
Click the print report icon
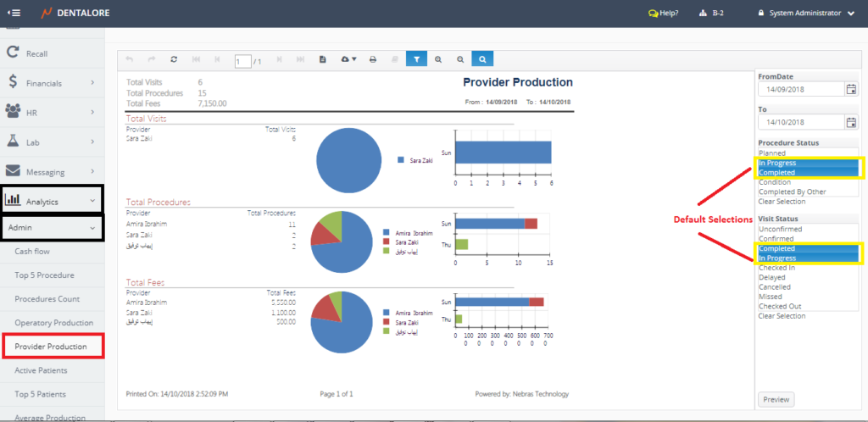[372, 59]
